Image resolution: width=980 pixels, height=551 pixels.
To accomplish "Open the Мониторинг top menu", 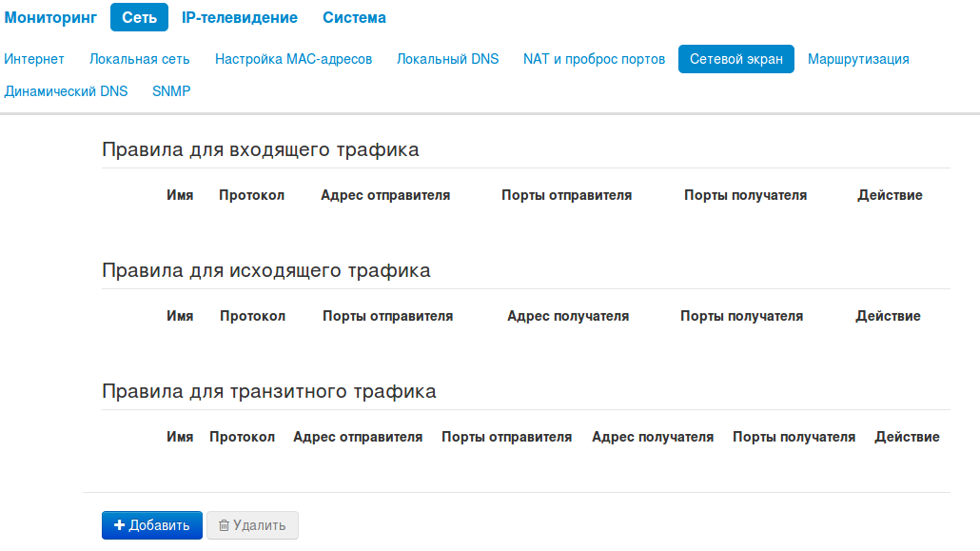I will pos(50,18).
